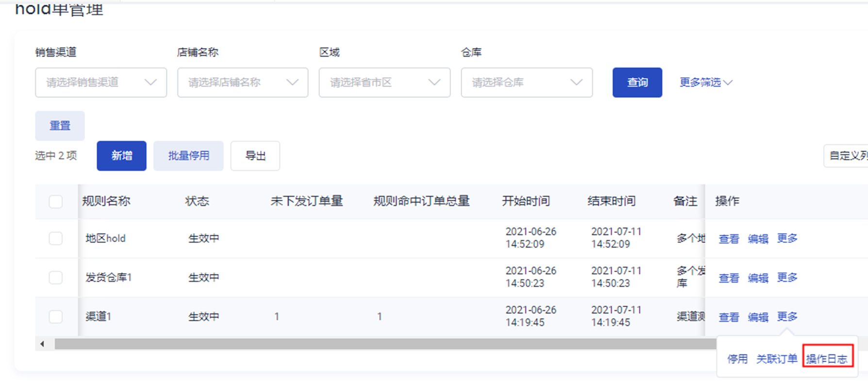Click the 导出 export button
868x381 pixels.
[x=255, y=156]
